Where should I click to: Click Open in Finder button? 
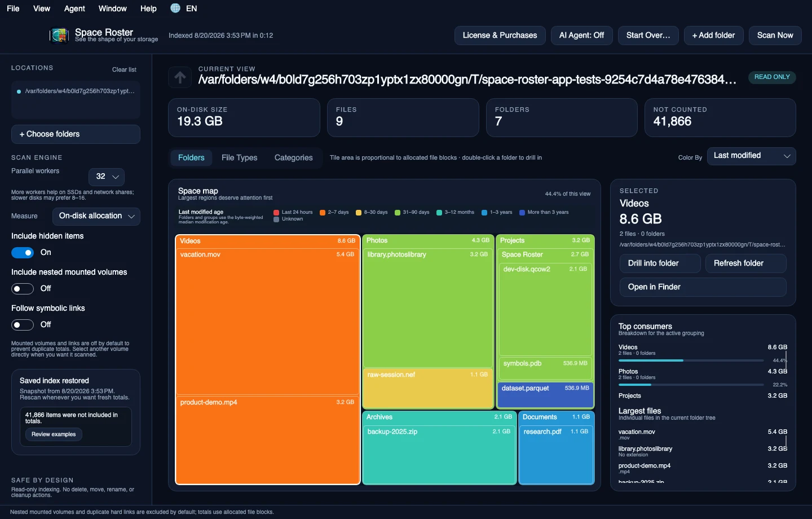coord(703,287)
